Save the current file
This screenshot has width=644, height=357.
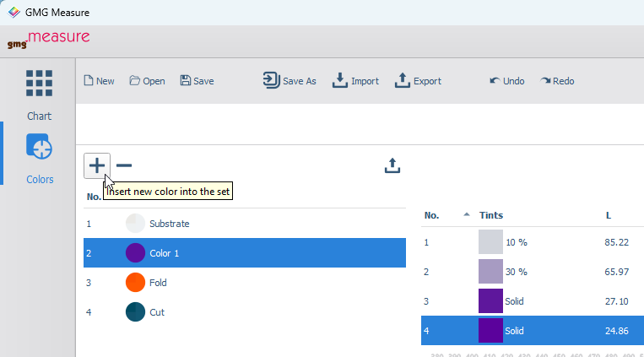point(198,81)
